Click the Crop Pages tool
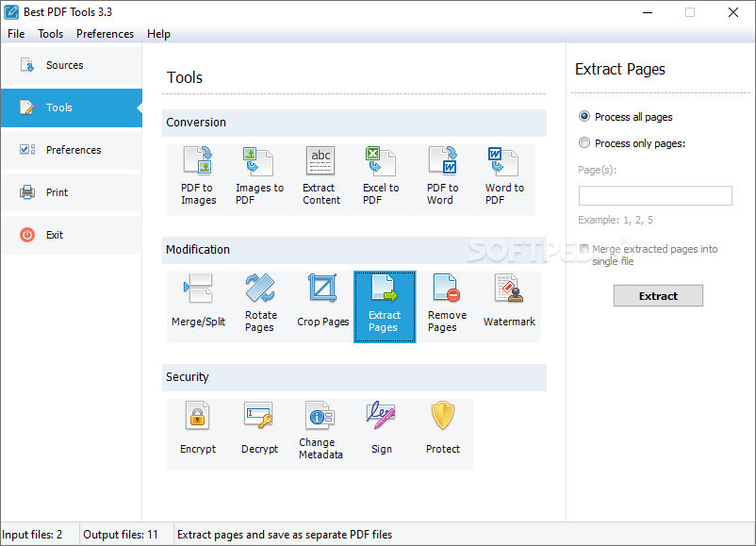This screenshot has height=546, width=756. pyautogui.click(x=322, y=306)
